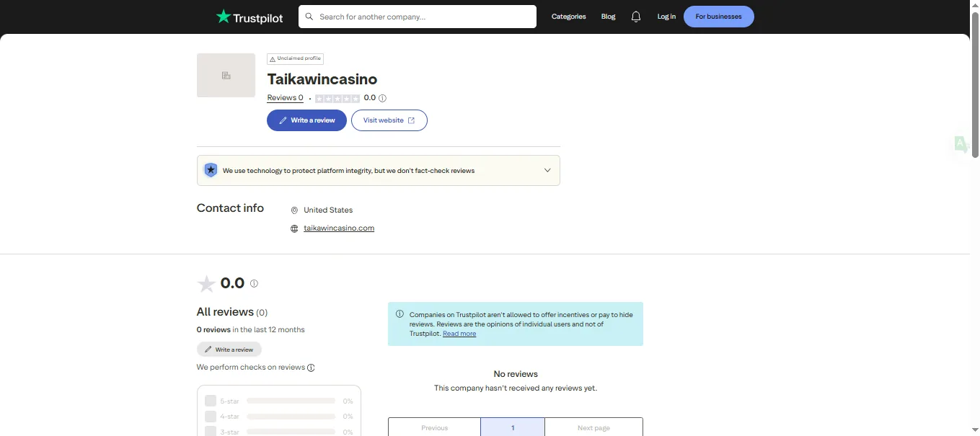Open the Blog page
The height and width of the screenshot is (436, 980).
(x=608, y=17)
